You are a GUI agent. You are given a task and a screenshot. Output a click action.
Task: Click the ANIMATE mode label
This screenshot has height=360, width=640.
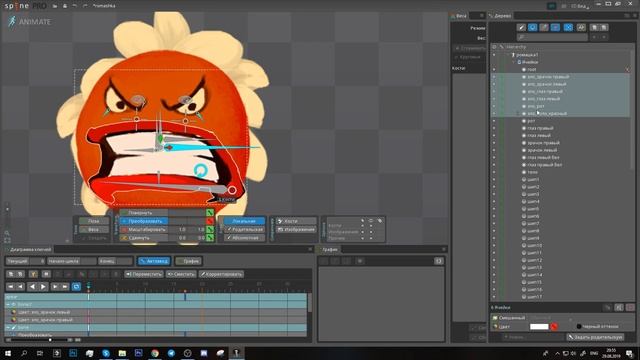click(x=30, y=22)
